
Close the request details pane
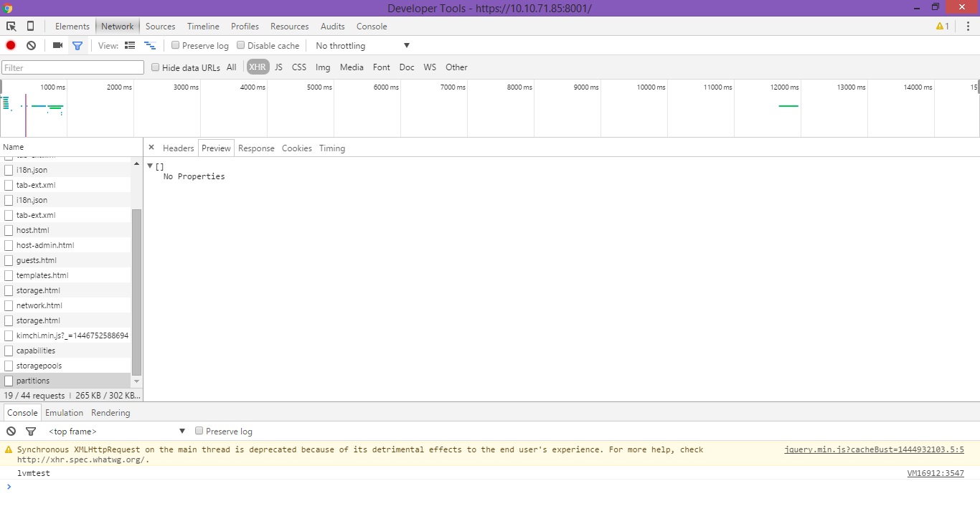click(x=151, y=148)
